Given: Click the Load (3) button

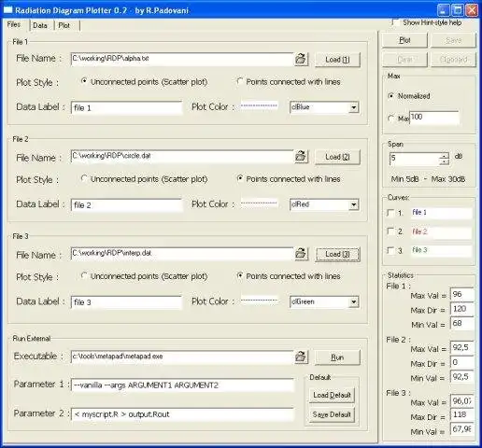Looking at the screenshot, I should coord(337,254).
